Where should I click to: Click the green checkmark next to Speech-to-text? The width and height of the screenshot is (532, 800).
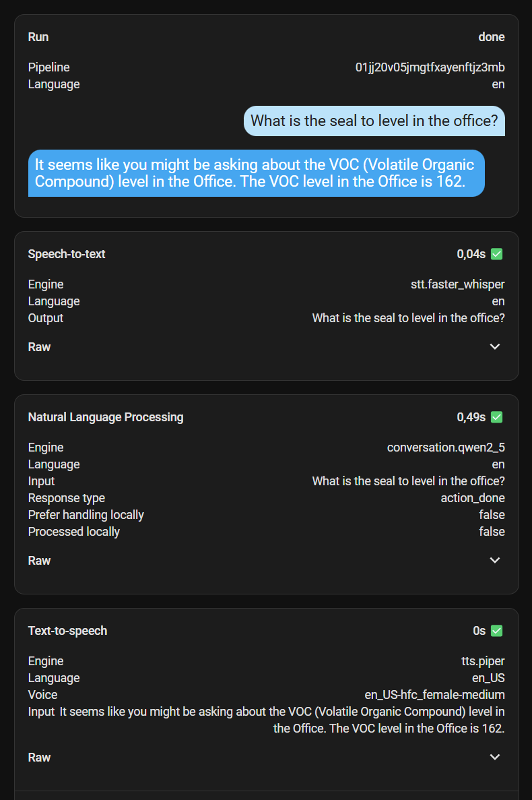pos(496,254)
